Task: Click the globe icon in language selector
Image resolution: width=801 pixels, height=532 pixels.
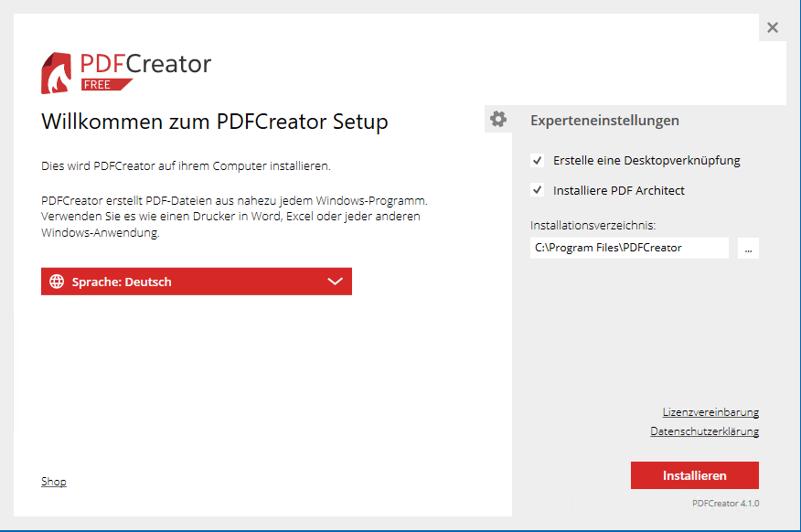Action: [x=57, y=282]
